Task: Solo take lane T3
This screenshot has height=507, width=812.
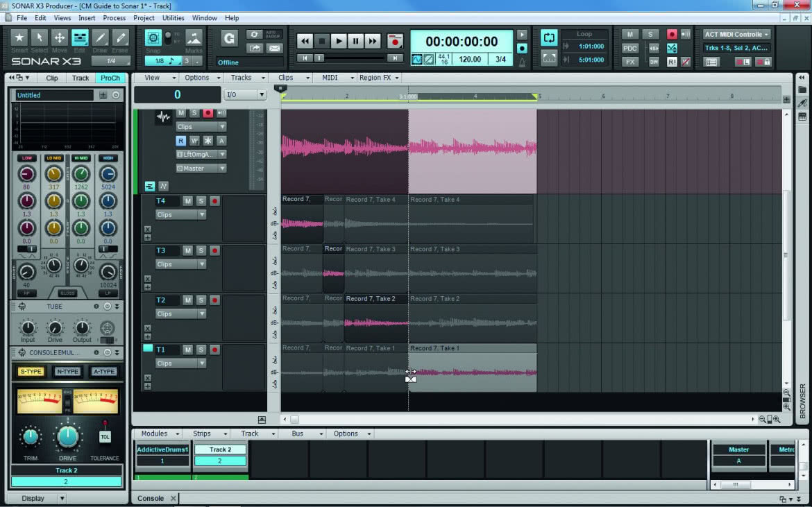Action: pyautogui.click(x=201, y=250)
